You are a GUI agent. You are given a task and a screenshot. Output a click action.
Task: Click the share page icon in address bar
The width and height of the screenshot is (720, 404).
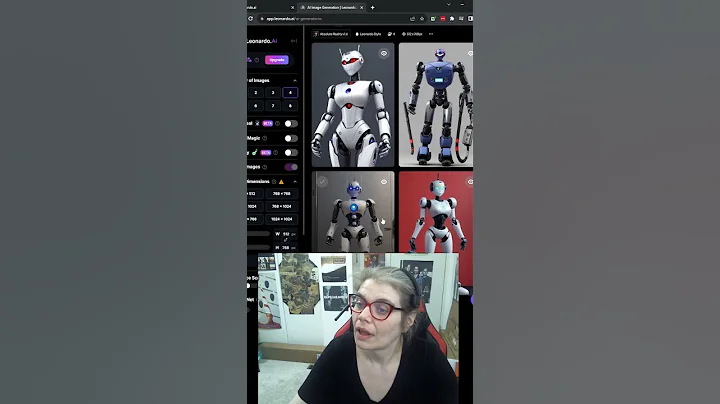tap(412, 19)
